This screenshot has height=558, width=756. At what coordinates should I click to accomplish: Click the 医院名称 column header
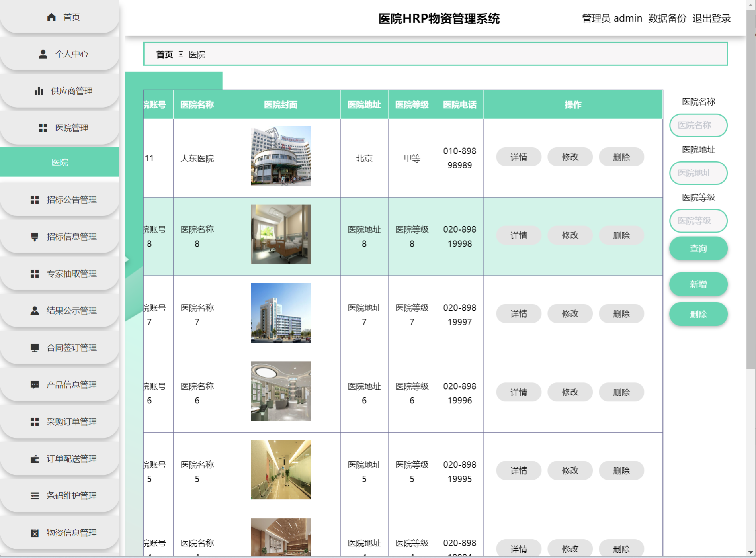[197, 105]
